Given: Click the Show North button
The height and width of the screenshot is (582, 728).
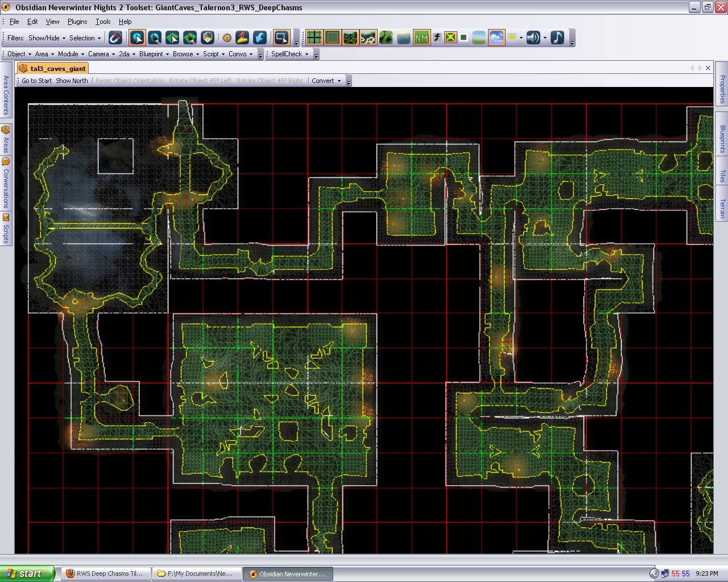Looking at the screenshot, I should pos(72,81).
